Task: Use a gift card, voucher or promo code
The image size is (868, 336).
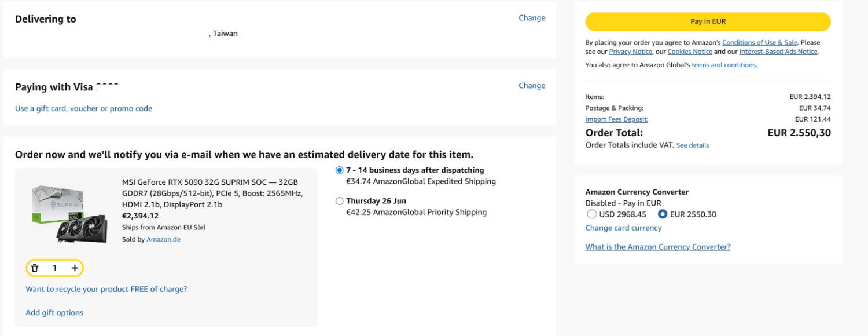Action: 83,108
